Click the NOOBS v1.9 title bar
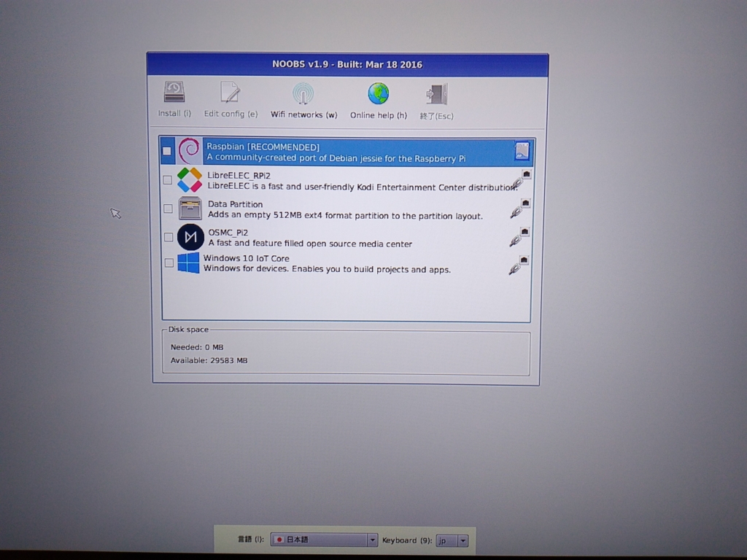Image resolution: width=747 pixels, height=560 pixels. pyautogui.click(x=348, y=64)
